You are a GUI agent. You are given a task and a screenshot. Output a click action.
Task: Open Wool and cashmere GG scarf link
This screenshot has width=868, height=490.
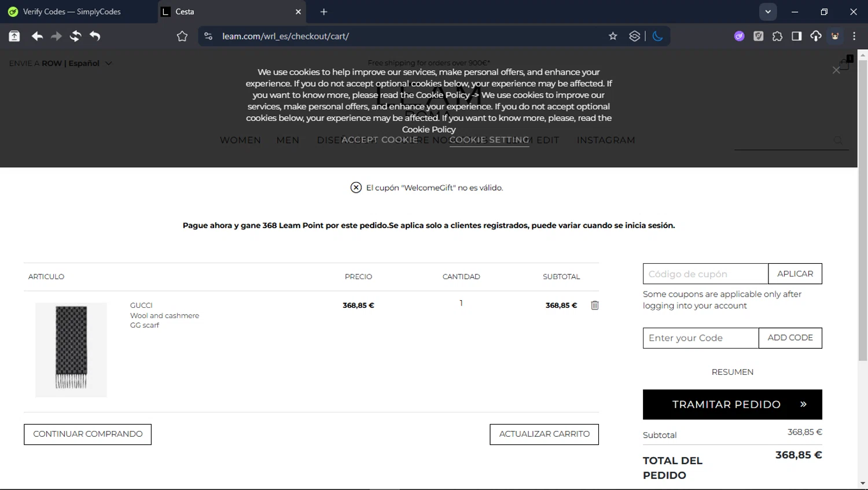click(x=164, y=320)
